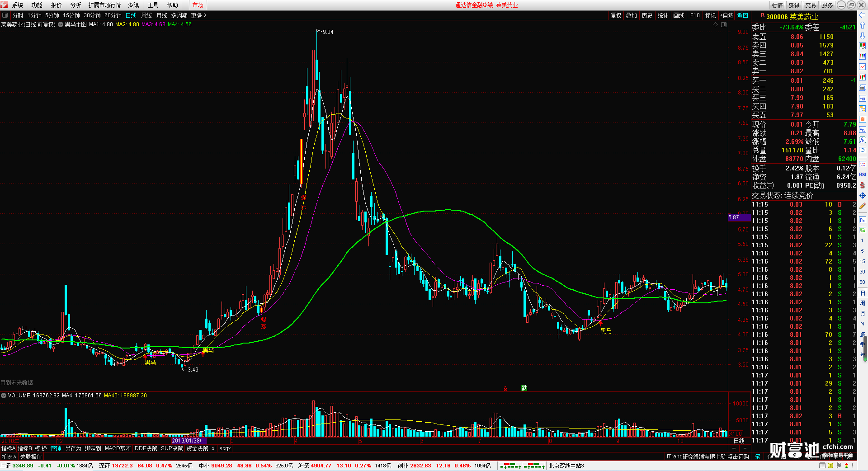Select the pencil drawing tool icon
868x471 pixels.
coord(863,206)
